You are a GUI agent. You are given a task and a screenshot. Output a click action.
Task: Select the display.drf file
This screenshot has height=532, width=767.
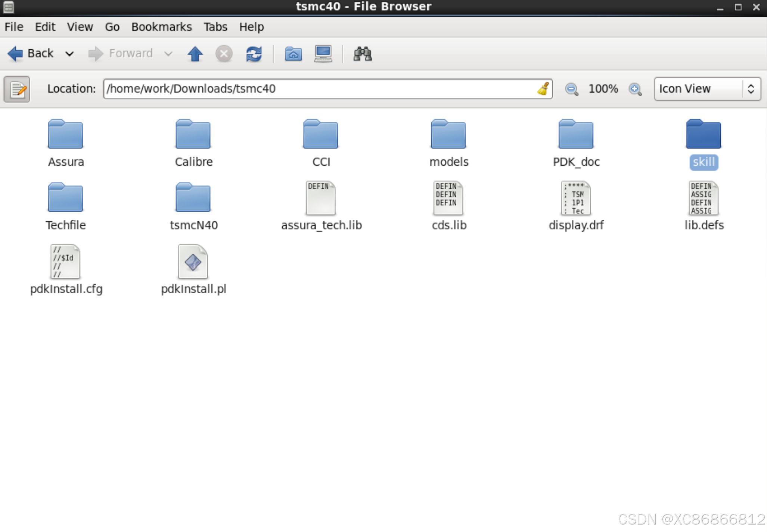click(576, 206)
